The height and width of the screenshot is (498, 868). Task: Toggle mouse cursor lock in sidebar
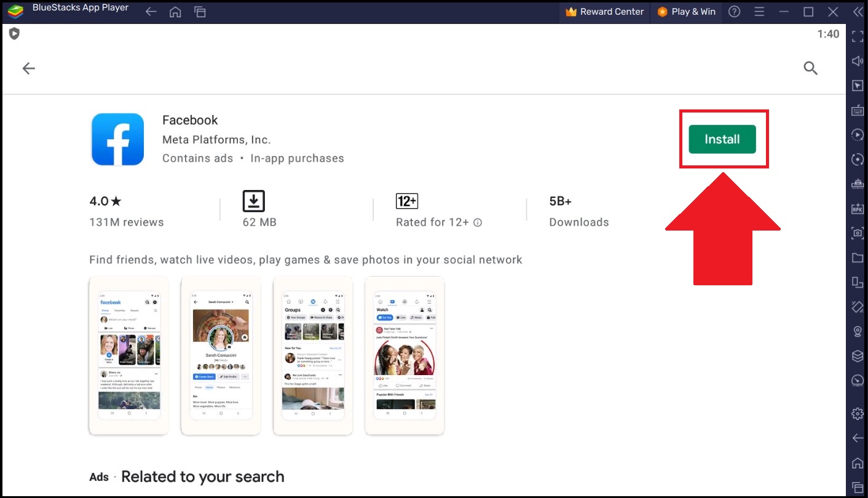click(x=858, y=85)
